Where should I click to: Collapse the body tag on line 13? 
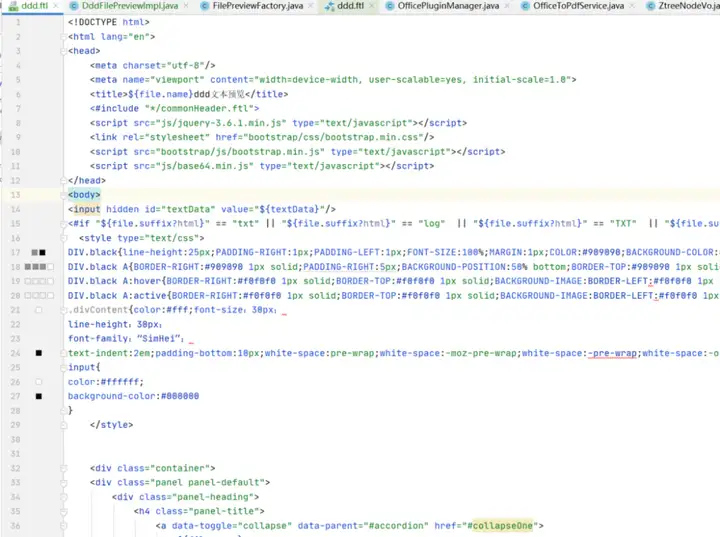[x=63, y=195]
